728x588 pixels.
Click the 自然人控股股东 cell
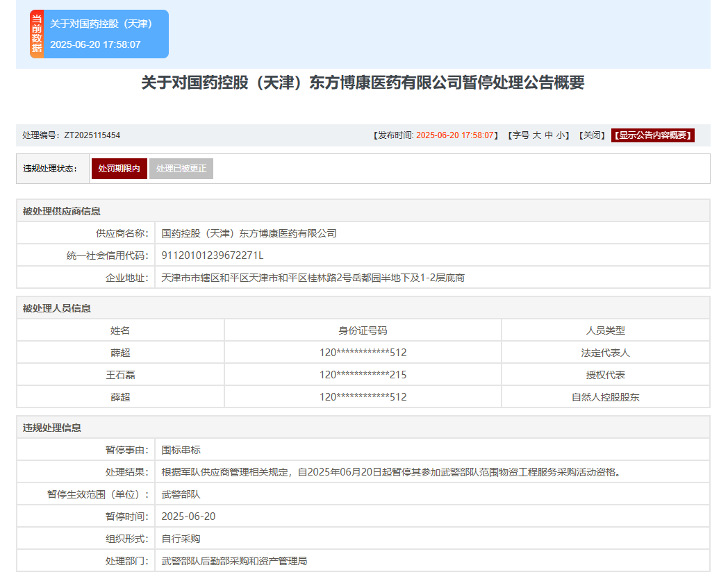[x=606, y=397]
